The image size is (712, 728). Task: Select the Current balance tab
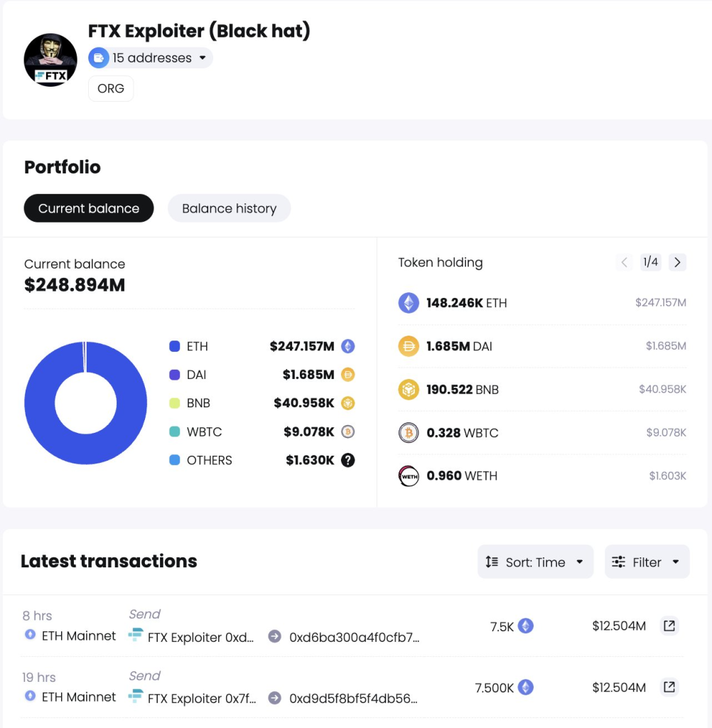tap(89, 208)
